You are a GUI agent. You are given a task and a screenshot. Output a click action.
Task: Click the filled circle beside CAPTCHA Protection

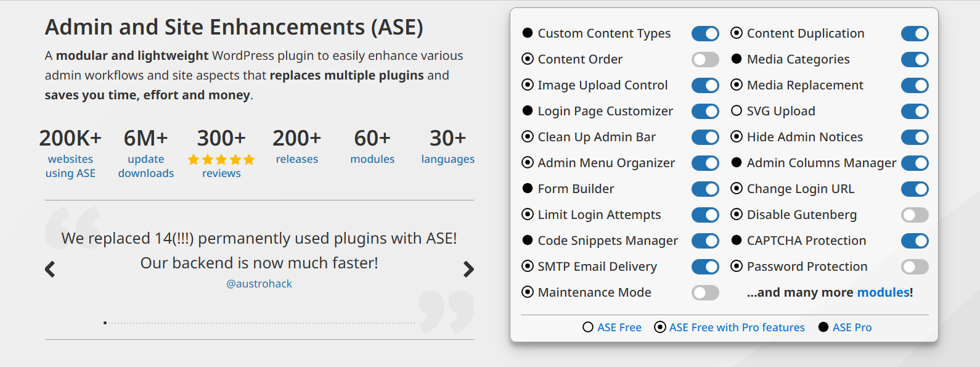point(737,241)
